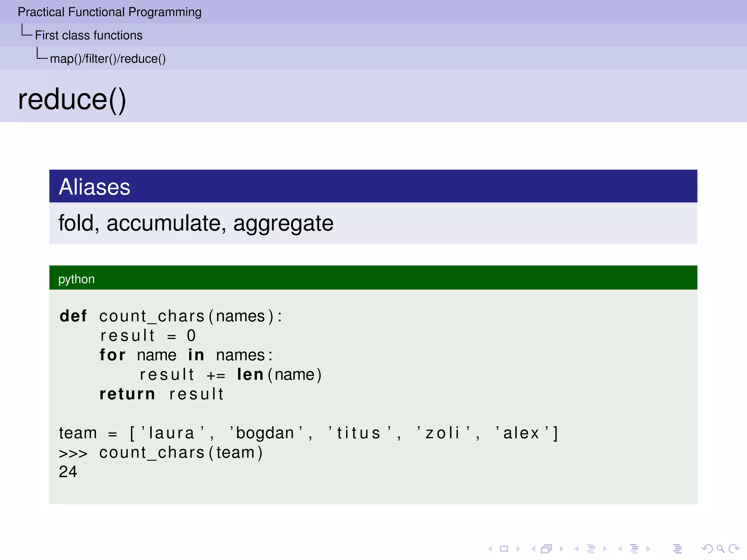747x560 pixels.
Task: Jump to previous subsection arrow
Action: click(x=576, y=549)
